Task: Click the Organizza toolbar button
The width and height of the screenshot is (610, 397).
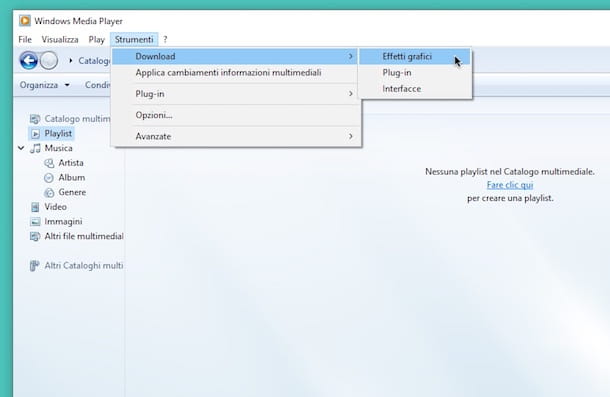Action: click(x=45, y=85)
